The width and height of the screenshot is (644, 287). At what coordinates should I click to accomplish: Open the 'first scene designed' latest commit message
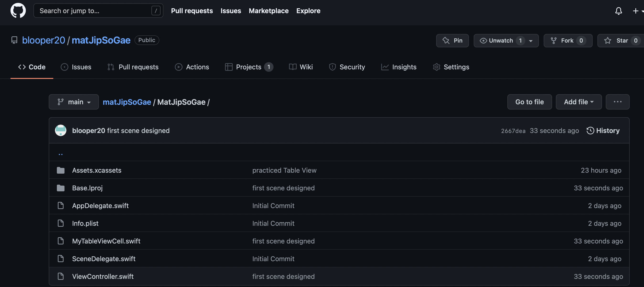pyautogui.click(x=138, y=131)
